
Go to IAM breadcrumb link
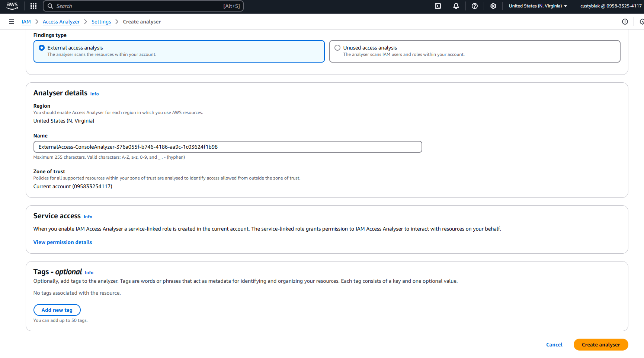click(26, 22)
